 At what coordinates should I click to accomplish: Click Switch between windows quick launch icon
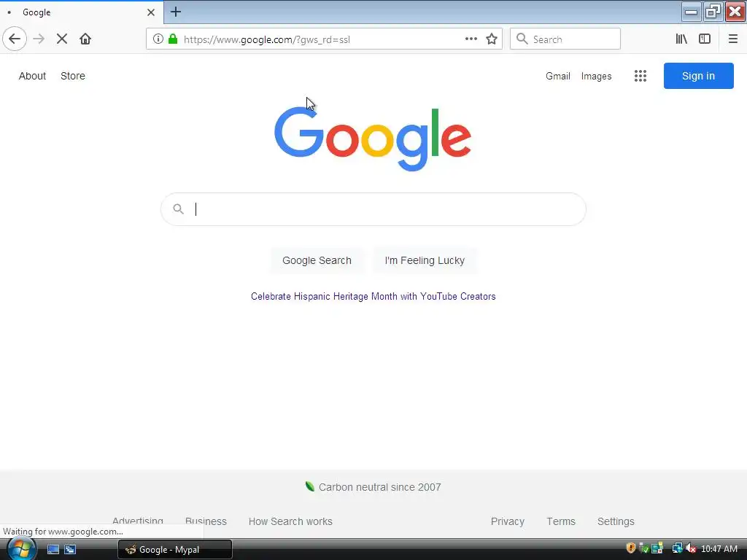[70, 550]
